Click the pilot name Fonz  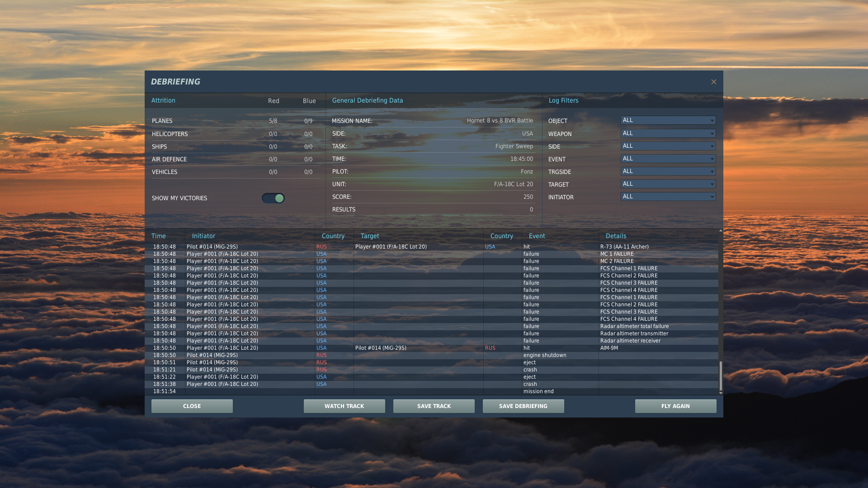(x=527, y=172)
